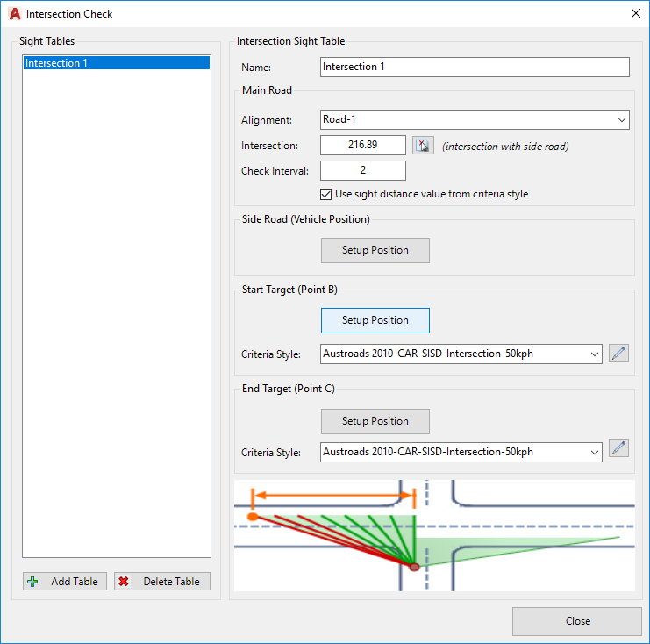The image size is (650, 644).
Task: Click Setup Position for End Target (Point C)
Action: click(375, 421)
